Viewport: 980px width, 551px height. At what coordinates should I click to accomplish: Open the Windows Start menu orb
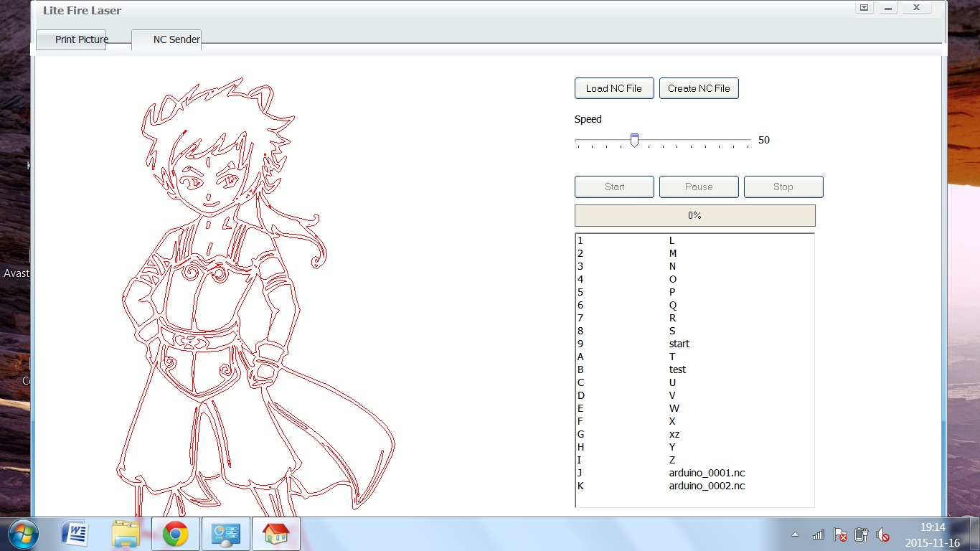(x=23, y=534)
